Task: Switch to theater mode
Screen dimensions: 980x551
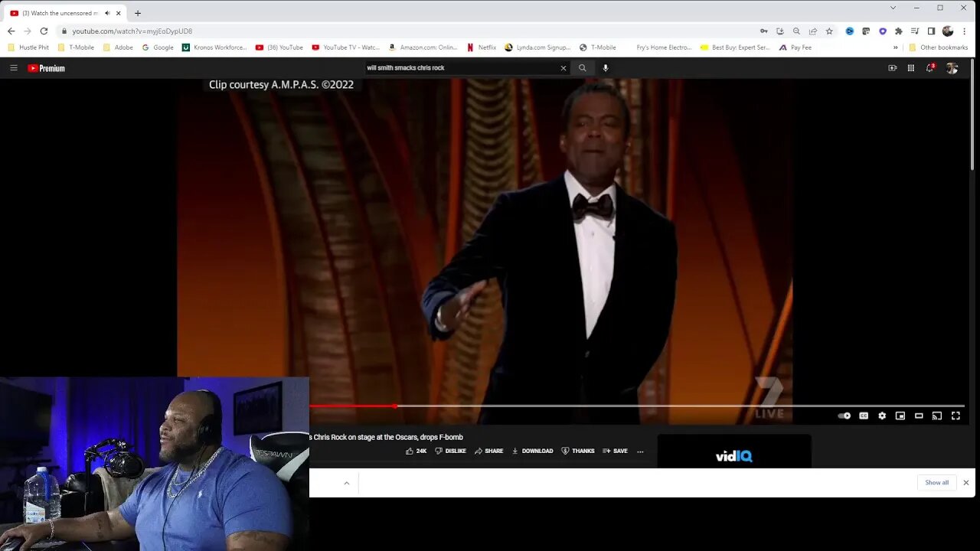Action: pyautogui.click(x=919, y=416)
